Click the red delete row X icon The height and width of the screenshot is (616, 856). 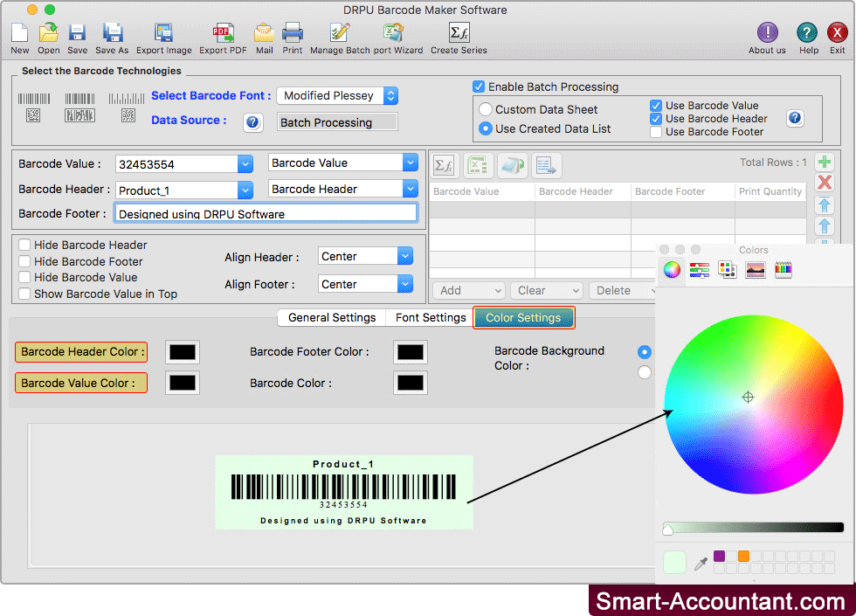(x=824, y=183)
